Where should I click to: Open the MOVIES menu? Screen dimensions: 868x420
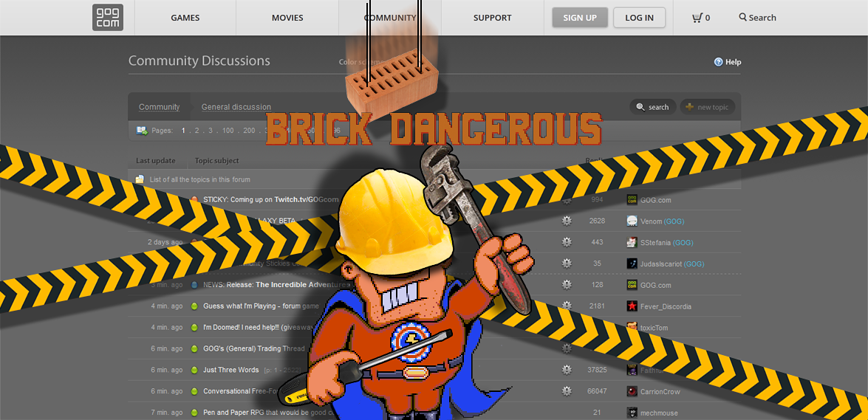coord(287,18)
